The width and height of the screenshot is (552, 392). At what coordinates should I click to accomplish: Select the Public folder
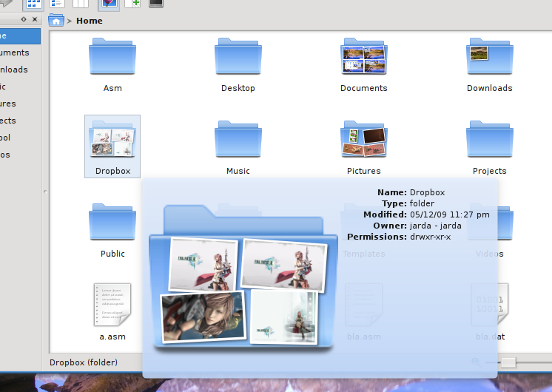[112, 222]
